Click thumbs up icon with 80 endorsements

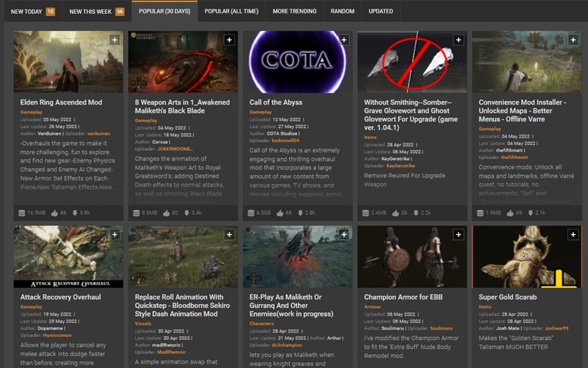click(x=166, y=213)
